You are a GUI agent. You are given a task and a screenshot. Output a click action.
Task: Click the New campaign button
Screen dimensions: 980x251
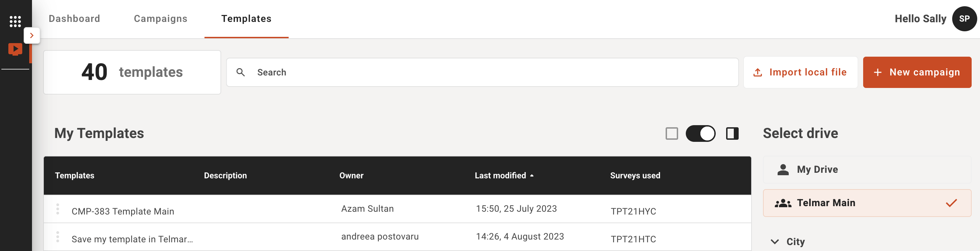click(x=917, y=72)
